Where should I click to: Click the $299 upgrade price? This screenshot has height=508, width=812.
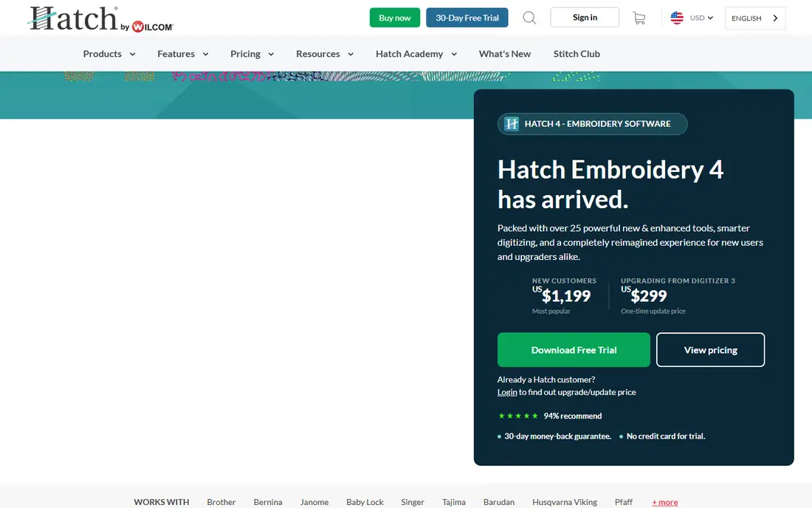coord(644,295)
